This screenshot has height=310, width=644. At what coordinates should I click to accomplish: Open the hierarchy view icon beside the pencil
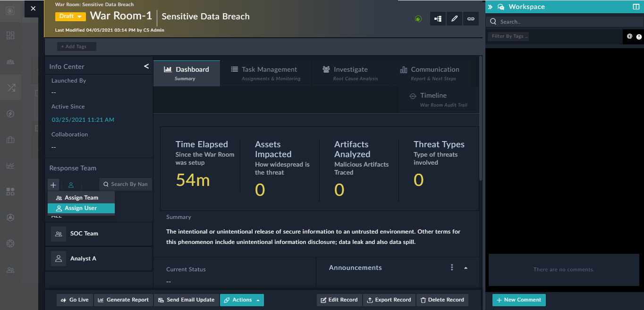click(437, 18)
